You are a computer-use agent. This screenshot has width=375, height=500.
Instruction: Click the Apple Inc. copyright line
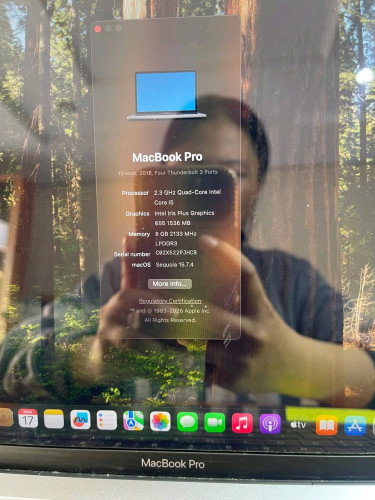[170, 311]
